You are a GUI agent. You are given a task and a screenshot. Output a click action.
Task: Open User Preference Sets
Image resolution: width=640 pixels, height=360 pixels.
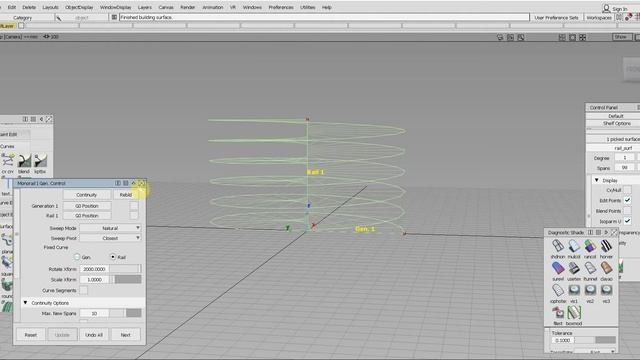(x=556, y=18)
